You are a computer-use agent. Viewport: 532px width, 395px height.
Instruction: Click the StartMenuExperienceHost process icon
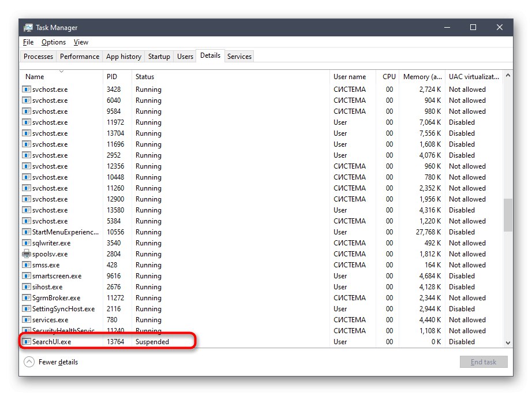pos(27,232)
